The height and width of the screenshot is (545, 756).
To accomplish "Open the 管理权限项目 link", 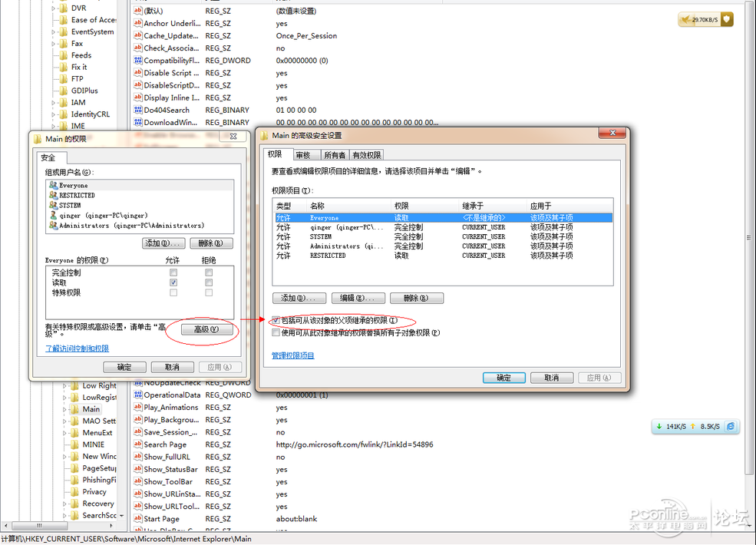I will [x=292, y=355].
